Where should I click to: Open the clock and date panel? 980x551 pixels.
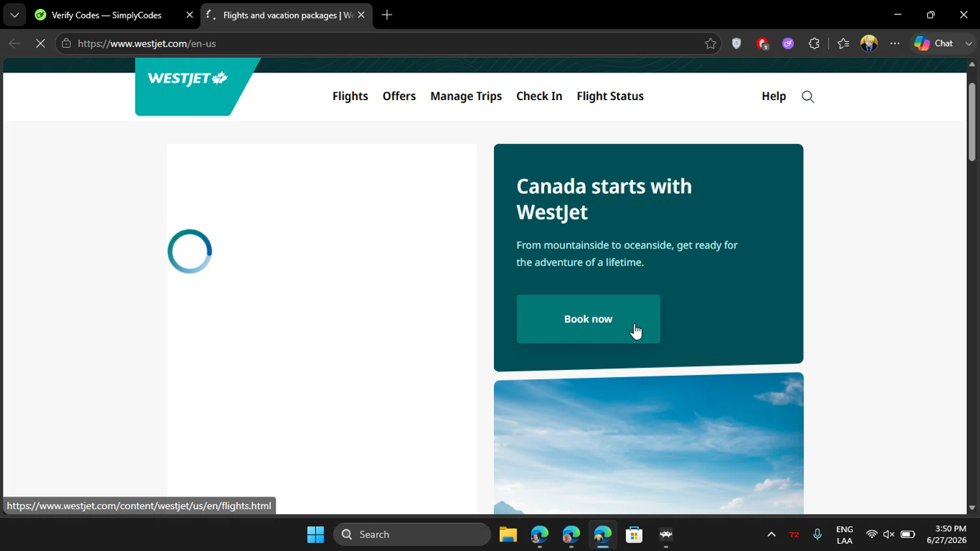[947, 535]
